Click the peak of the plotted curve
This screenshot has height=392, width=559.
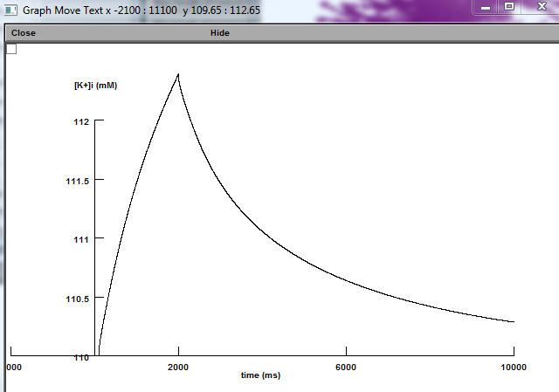(178, 75)
